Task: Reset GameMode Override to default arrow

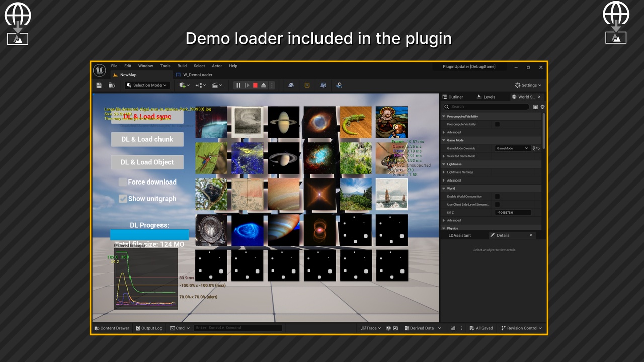Action: [538, 148]
